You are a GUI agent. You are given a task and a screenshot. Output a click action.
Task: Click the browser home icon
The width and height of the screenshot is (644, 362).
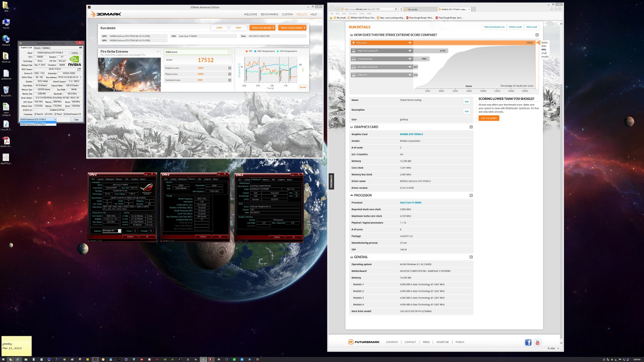[x=552, y=9]
